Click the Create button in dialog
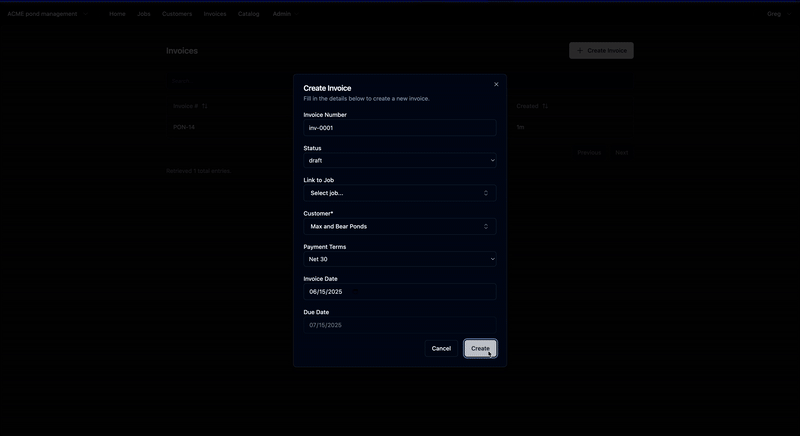 [x=480, y=348]
